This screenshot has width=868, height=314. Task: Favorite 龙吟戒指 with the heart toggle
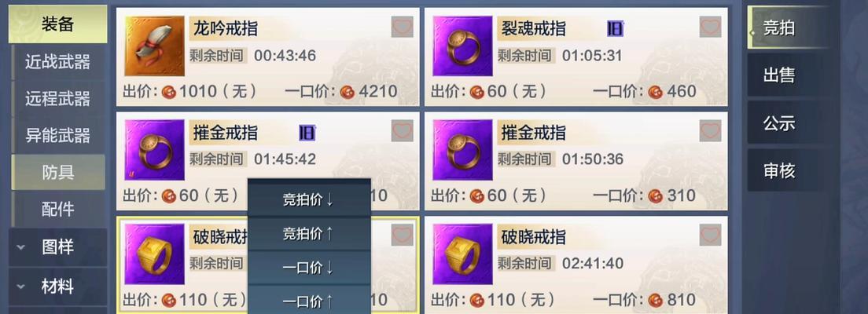(402, 27)
